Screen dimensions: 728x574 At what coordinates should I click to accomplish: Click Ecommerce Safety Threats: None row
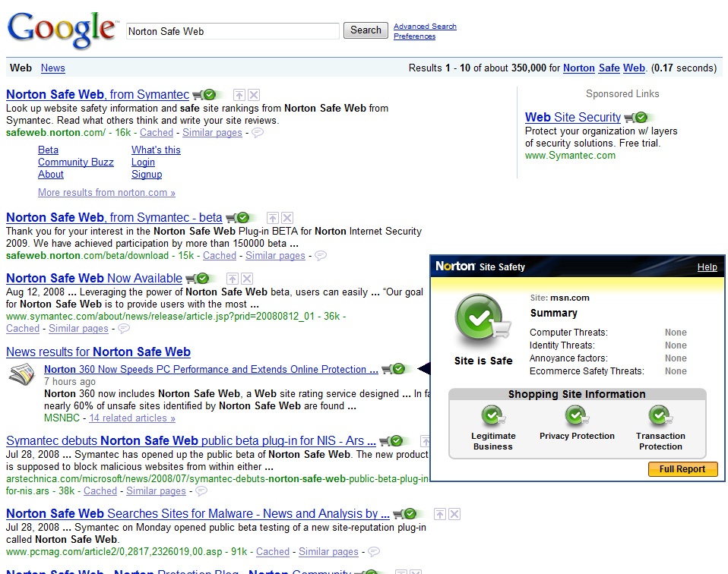(x=608, y=371)
